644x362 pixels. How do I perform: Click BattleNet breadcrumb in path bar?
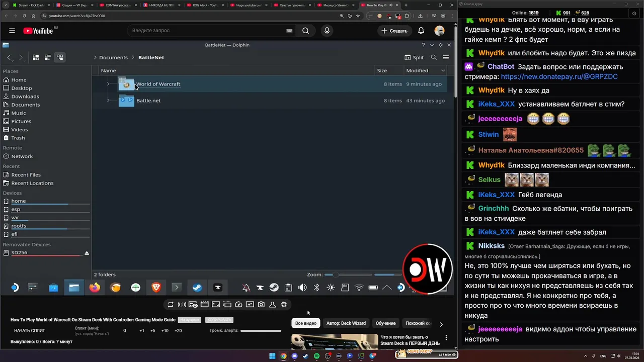pyautogui.click(x=151, y=57)
